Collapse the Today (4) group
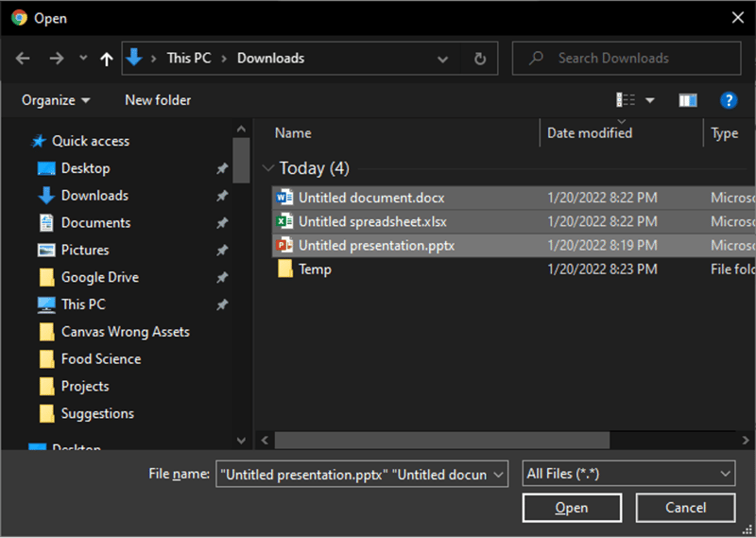The width and height of the screenshot is (756, 538). (x=268, y=168)
